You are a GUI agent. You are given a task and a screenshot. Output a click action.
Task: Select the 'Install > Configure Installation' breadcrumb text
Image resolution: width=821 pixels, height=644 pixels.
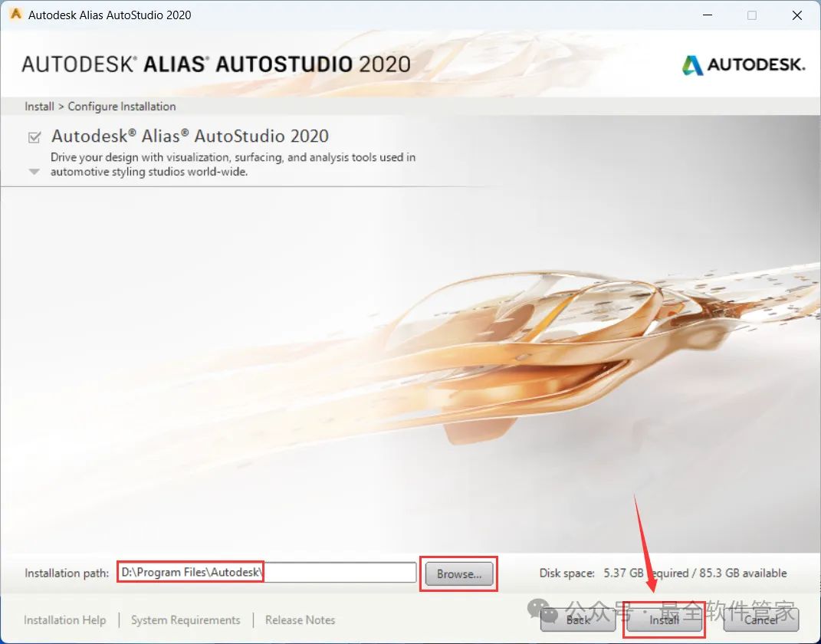[100, 107]
